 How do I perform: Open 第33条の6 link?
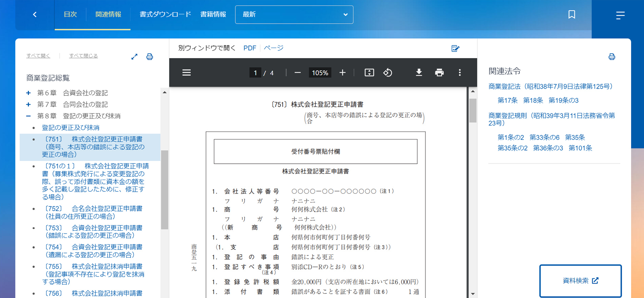click(544, 137)
